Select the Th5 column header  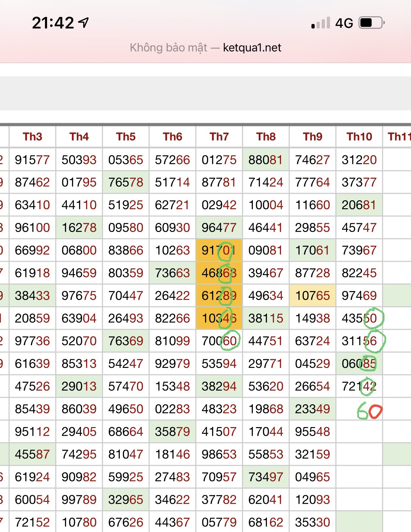(126, 137)
